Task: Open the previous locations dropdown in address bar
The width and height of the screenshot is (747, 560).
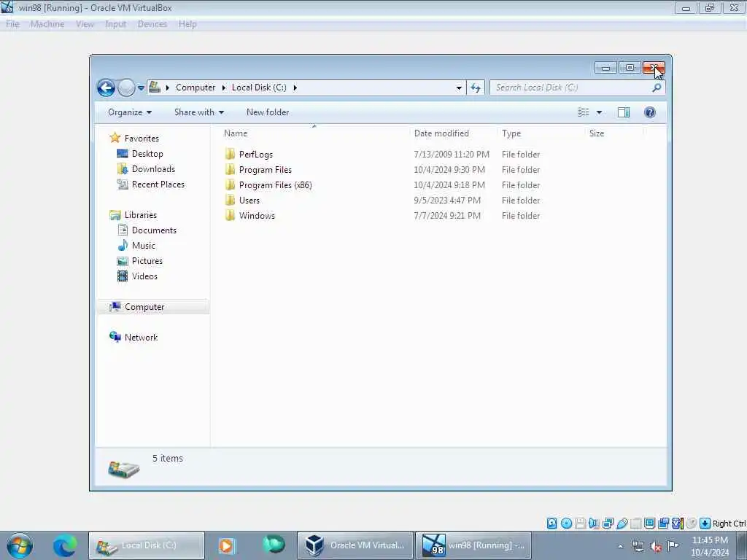Action: [x=459, y=88]
